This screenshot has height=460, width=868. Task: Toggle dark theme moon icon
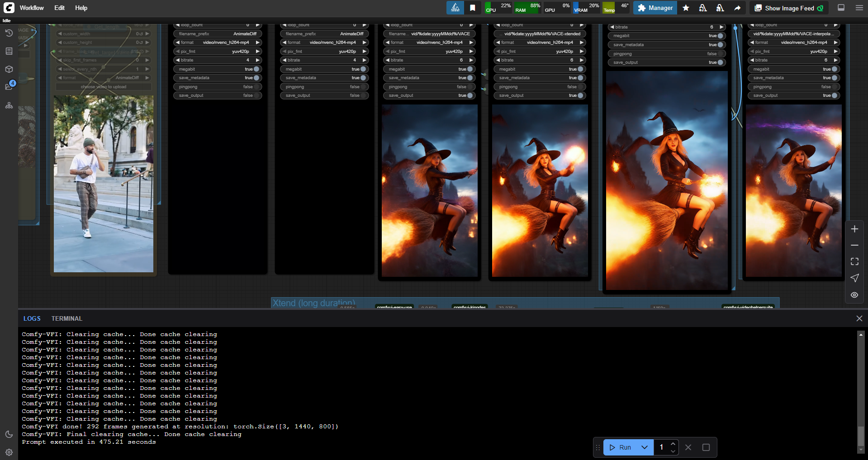(9, 434)
